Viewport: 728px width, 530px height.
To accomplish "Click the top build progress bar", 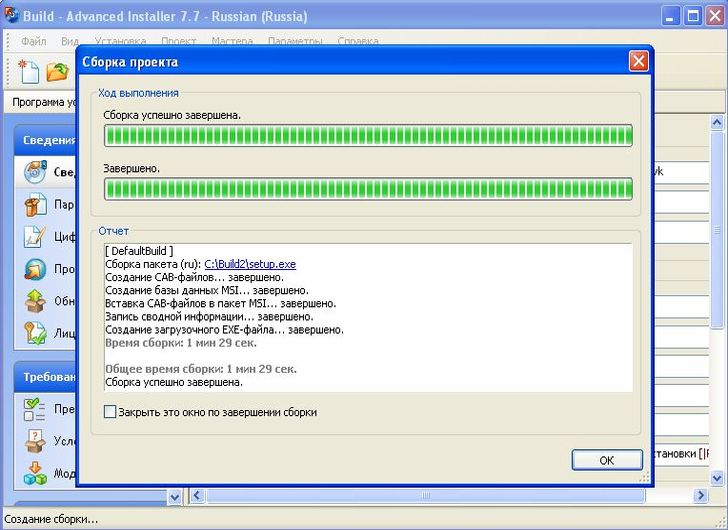I will click(x=368, y=136).
